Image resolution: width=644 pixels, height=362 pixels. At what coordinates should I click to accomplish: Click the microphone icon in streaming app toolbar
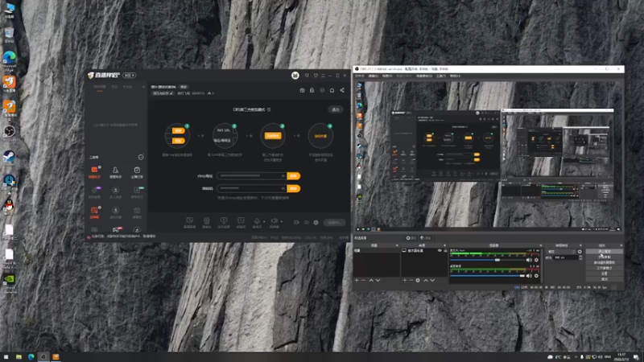pos(257,221)
